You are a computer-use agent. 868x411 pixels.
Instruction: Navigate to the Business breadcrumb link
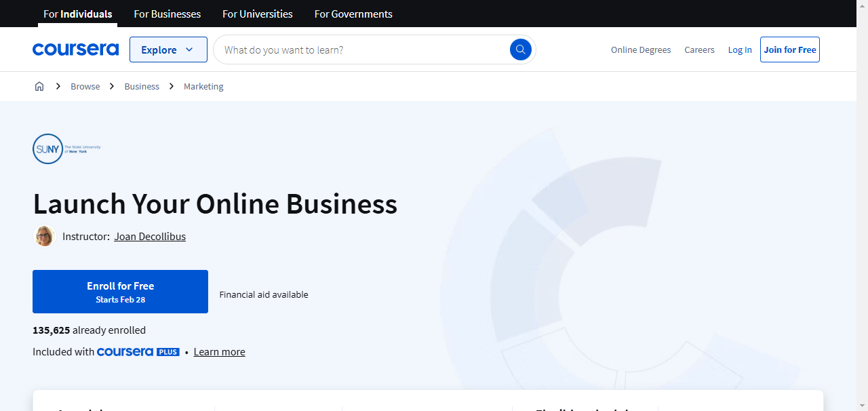click(141, 86)
